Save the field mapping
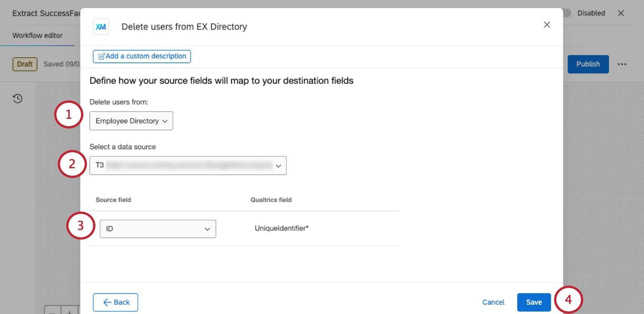The image size is (644, 314). pyautogui.click(x=534, y=302)
